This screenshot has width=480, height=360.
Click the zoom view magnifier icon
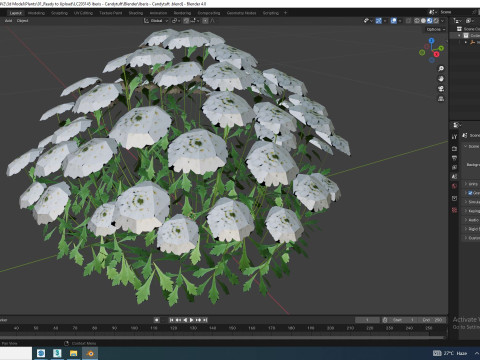pyautogui.click(x=441, y=69)
